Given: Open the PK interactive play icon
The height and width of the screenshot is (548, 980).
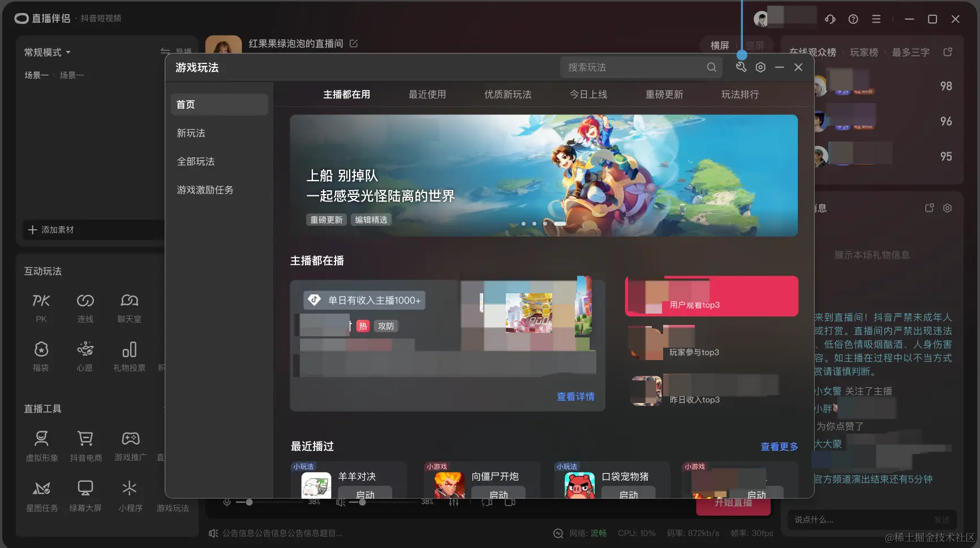Looking at the screenshot, I should pos(41,301).
